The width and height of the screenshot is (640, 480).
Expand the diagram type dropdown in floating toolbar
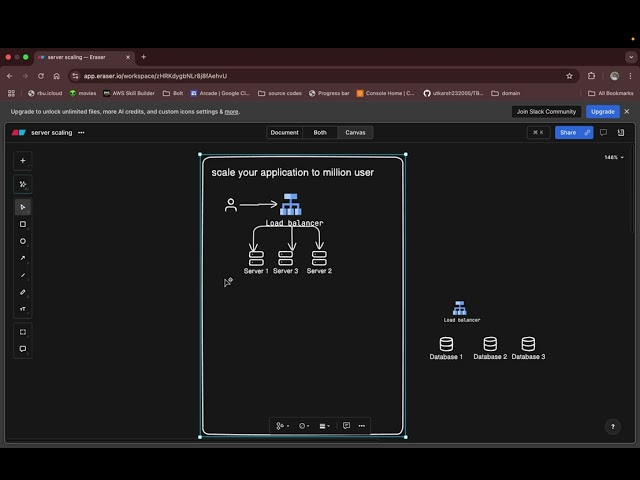(283, 426)
